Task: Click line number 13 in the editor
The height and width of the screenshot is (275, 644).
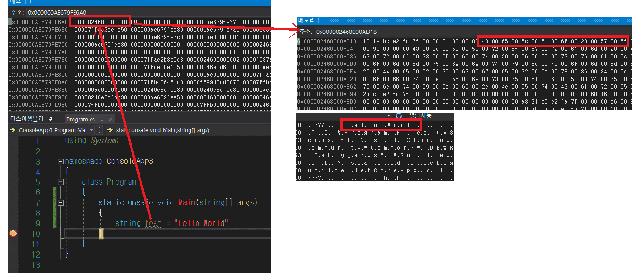Action: click(36, 265)
